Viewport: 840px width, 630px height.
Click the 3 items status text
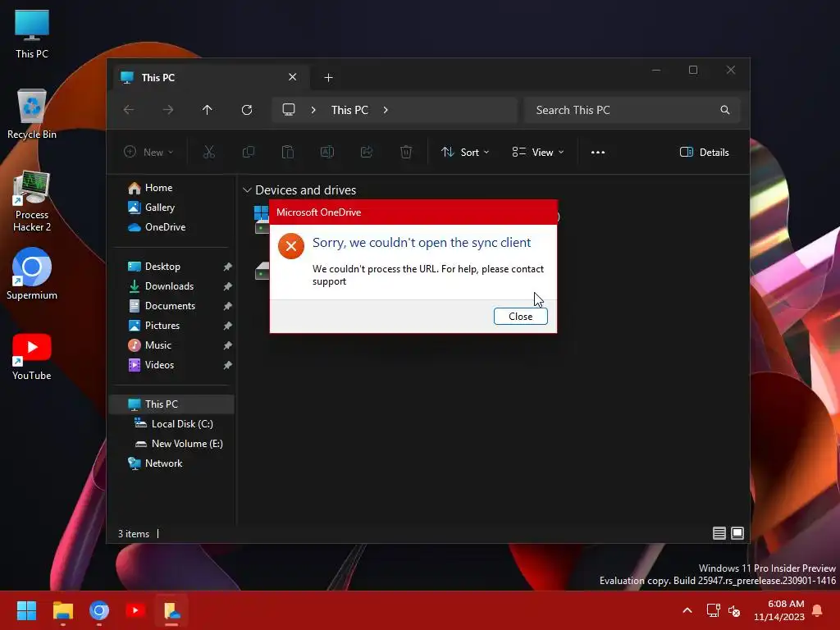pos(134,533)
